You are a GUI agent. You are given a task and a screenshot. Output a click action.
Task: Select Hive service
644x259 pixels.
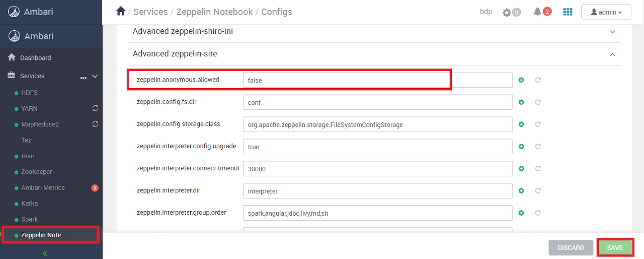[x=27, y=156]
